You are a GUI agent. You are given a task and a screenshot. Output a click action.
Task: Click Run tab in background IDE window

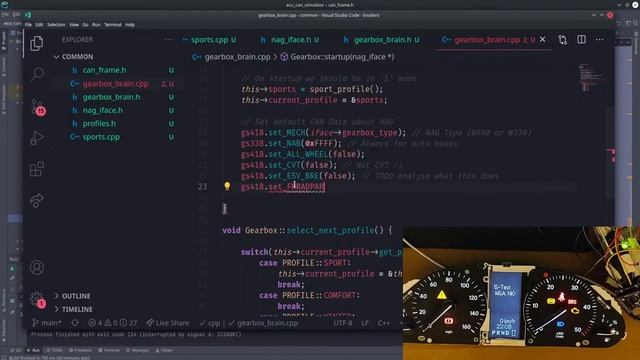click(34, 350)
